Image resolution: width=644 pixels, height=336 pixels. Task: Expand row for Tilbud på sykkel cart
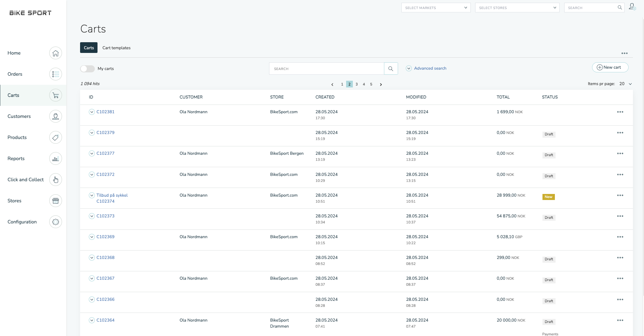pos(91,195)
